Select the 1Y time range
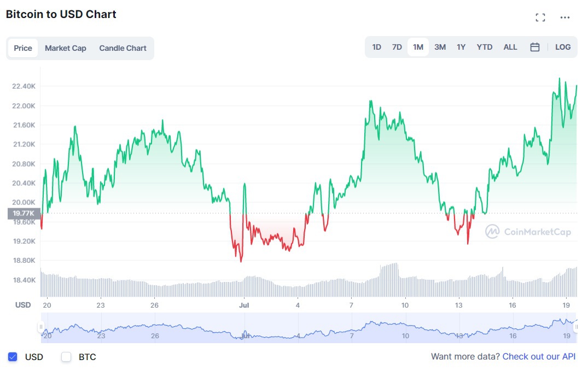Viewport: 588px width, 371px height. [x=461, y=47]
